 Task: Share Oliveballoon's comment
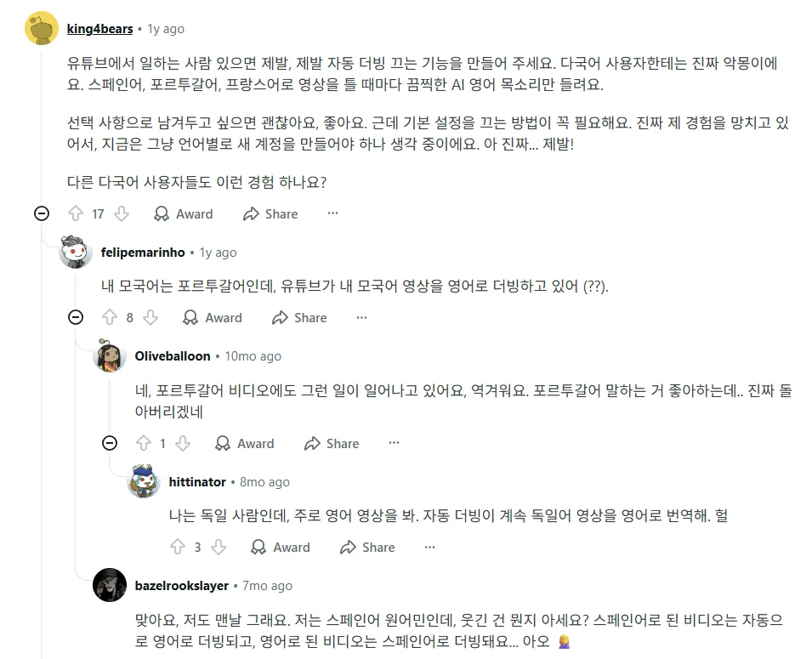pos(332,444)
